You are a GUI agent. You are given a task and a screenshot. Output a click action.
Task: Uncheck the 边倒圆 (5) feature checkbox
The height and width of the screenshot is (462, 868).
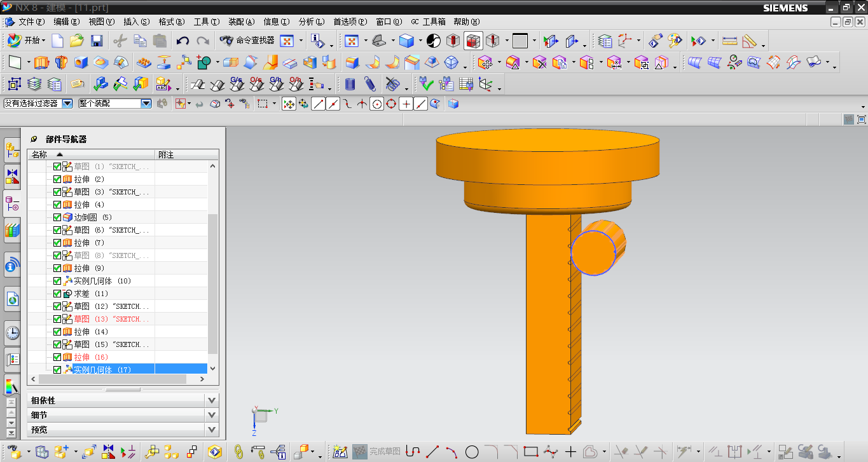(x=57, y=217)
